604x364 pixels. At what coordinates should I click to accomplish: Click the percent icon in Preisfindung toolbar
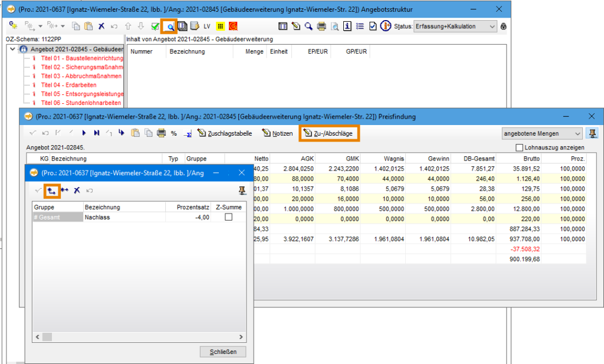pyautogui.click(x=174, y=133)
